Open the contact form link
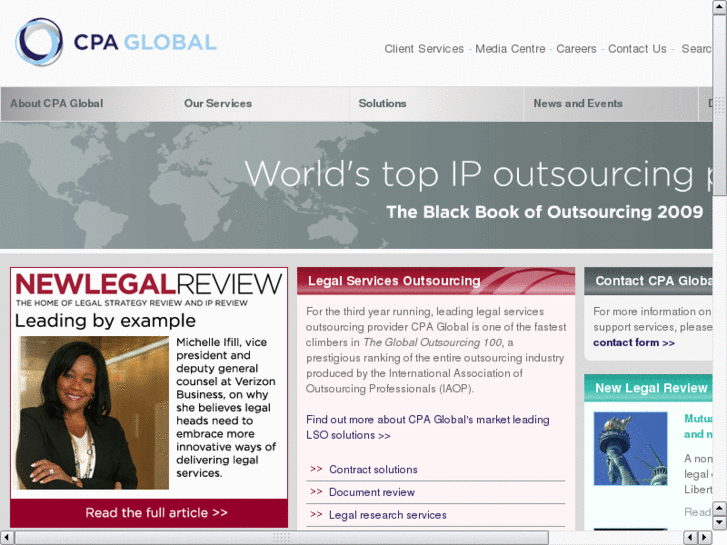727x545 pixels. (634, 343)
